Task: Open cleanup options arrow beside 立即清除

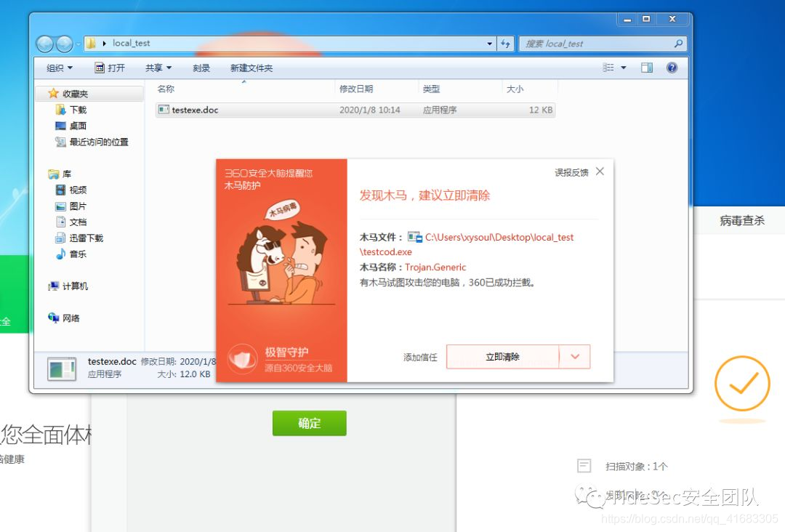Action: (575, 356)
